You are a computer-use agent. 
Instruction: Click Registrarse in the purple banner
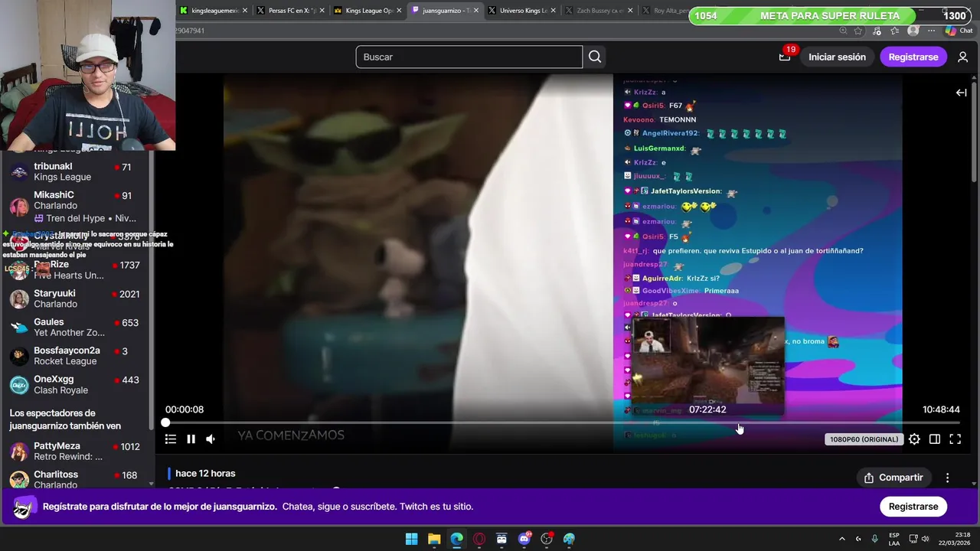point(913,507)
